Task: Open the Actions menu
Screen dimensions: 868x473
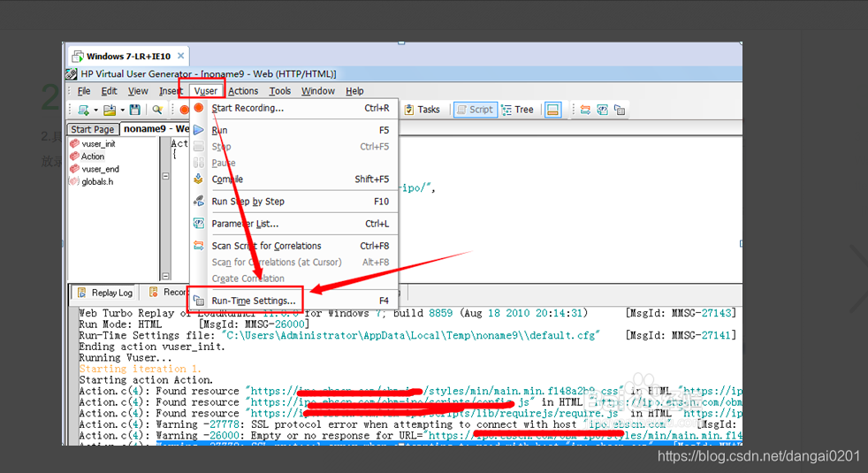Action: pos(243,91)
